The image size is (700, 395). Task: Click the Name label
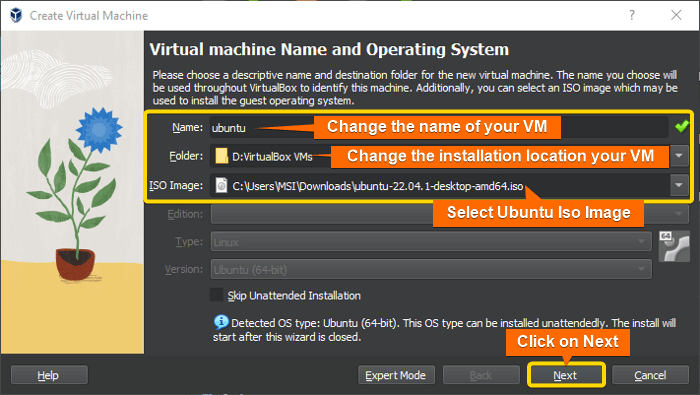188,128
